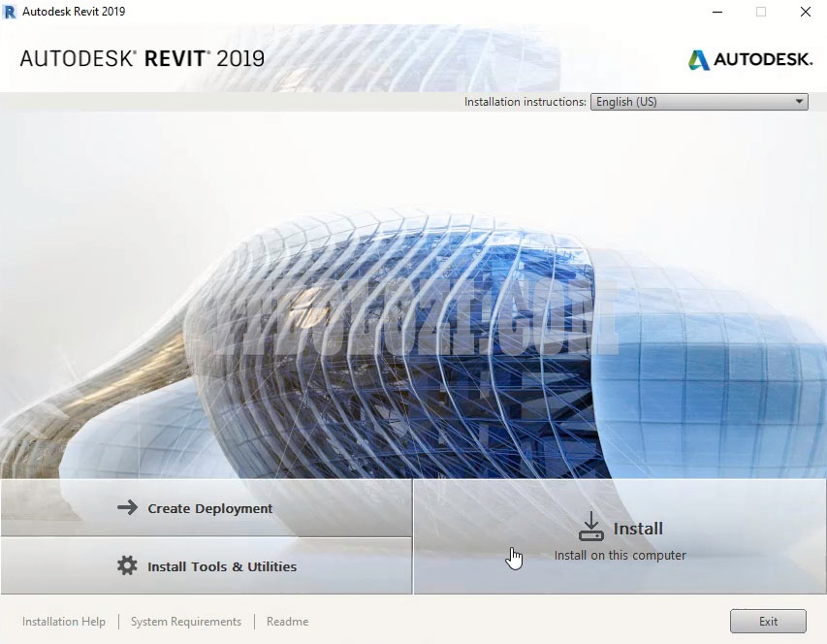Click the Revit R icon in title bar
This screenshot has width=827, height=644.
tap(9, 11)
